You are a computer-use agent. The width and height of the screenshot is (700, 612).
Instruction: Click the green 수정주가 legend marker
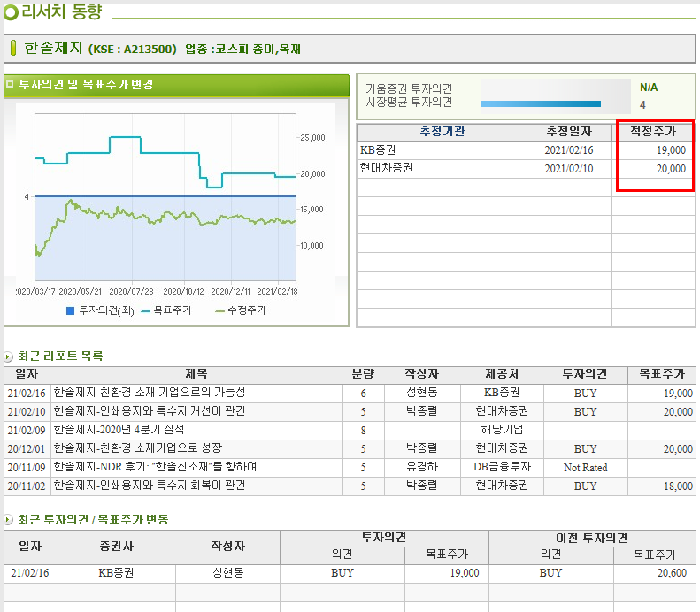[x=219, y=311]
